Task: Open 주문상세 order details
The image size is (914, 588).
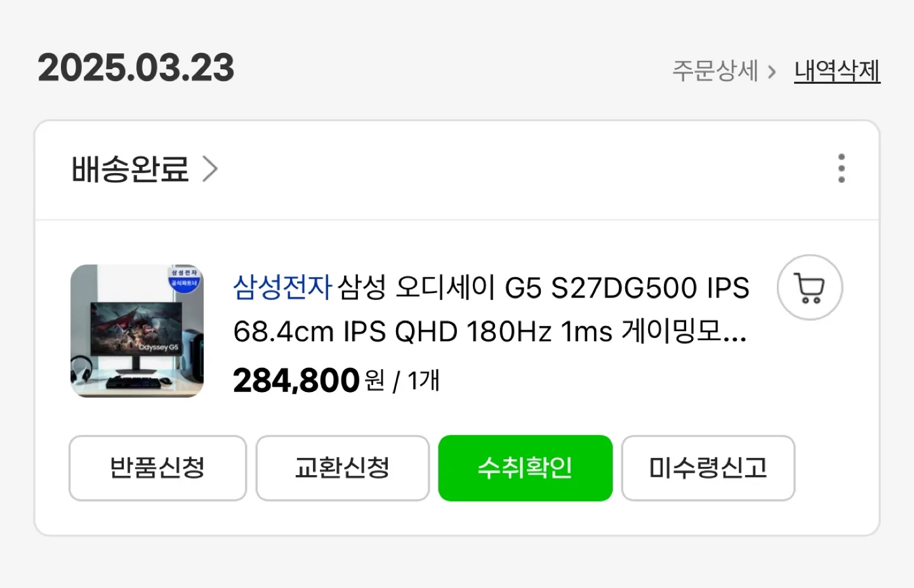Action: [715, 70]
